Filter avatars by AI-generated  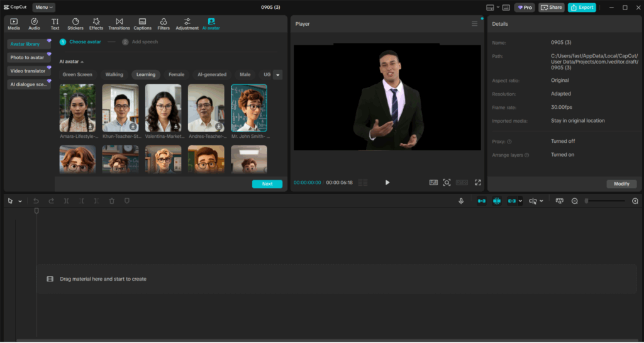[x=212, y=74]
